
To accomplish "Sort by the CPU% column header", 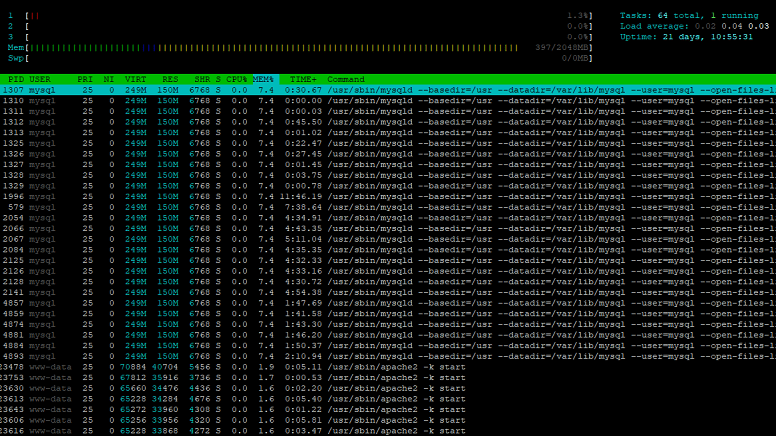I will (x=237, y=79).
